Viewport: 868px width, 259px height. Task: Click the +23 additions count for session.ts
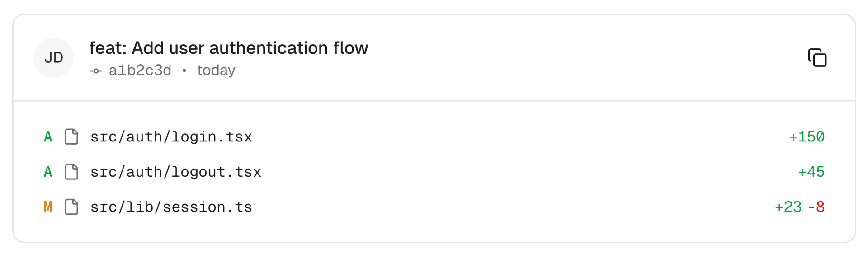point(788,207)
